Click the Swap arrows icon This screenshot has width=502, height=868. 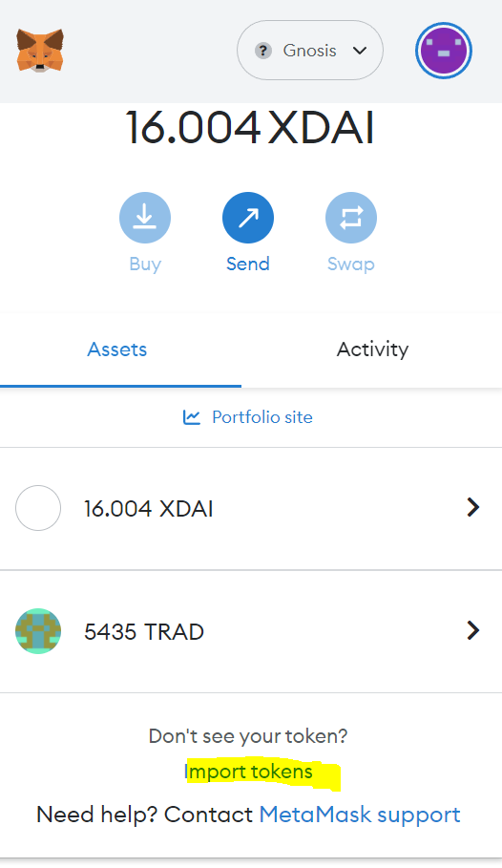coord(351,218)
